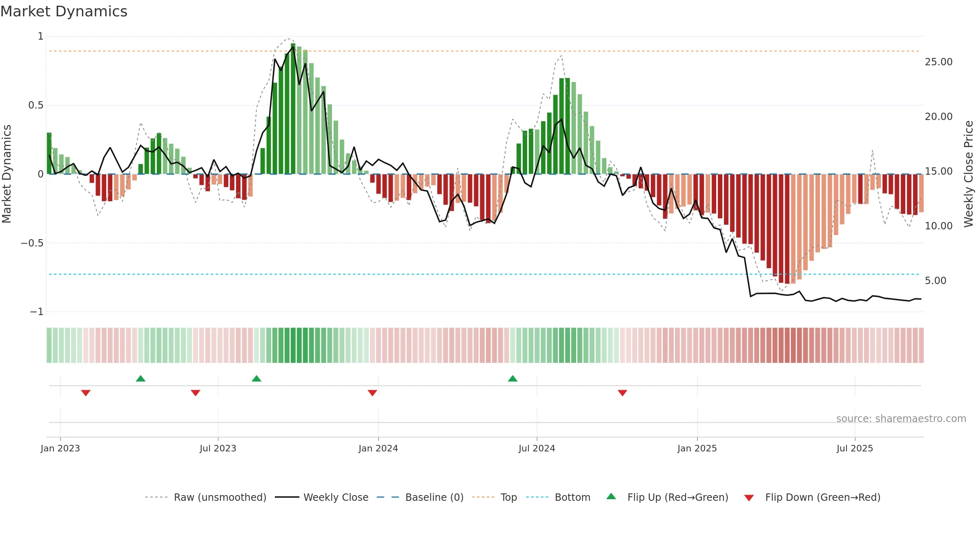Click the 25.00 price axis label
Screen dimensions: 980x551
[x=939, y=62]
